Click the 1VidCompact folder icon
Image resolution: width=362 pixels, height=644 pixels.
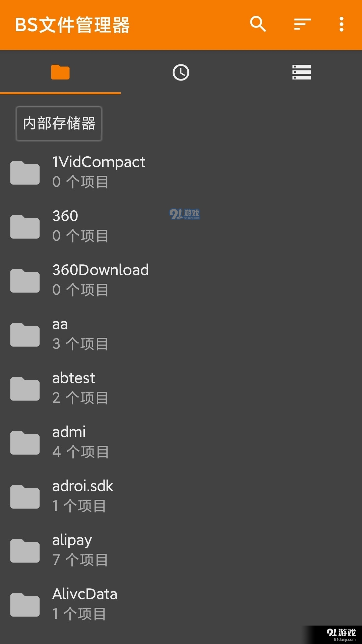(x=25, y=173)
